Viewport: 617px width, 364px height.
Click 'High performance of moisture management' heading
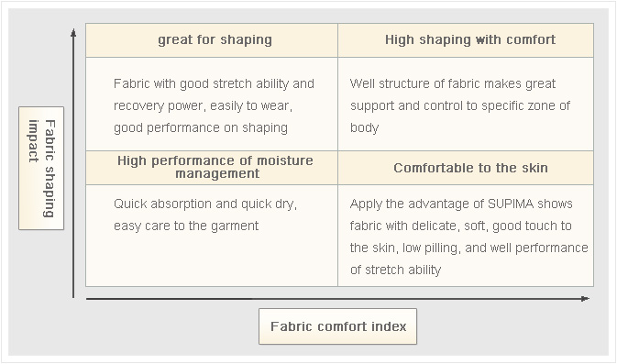point(215,167)
